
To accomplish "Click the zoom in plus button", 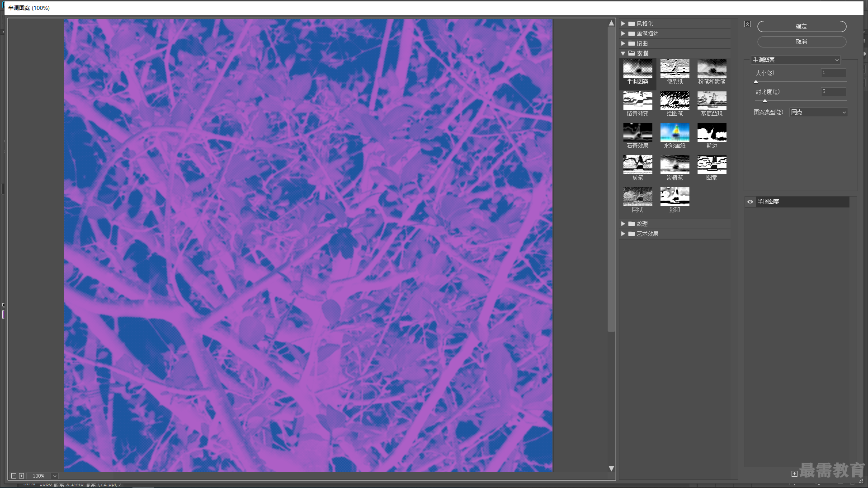I will 21,476.
